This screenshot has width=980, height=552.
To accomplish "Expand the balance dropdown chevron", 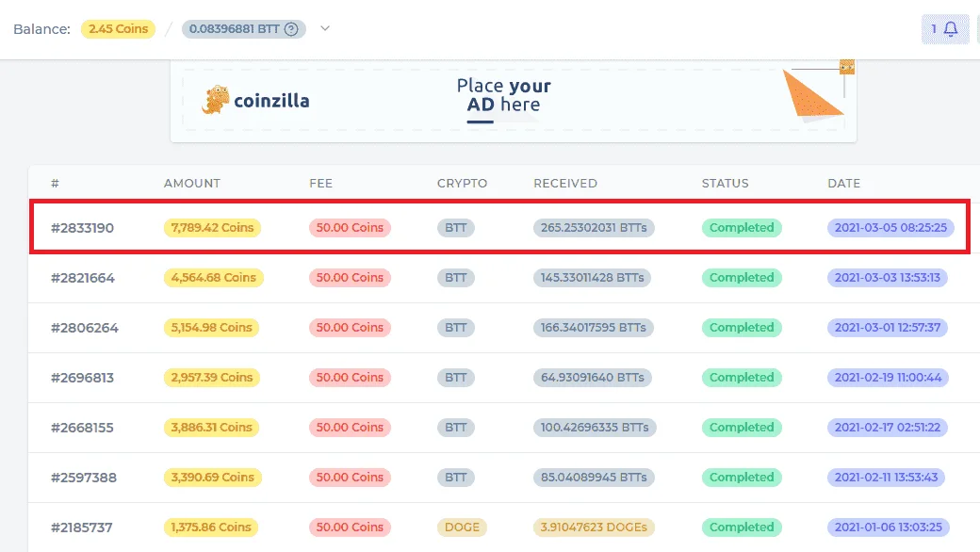I will (325, 28).
